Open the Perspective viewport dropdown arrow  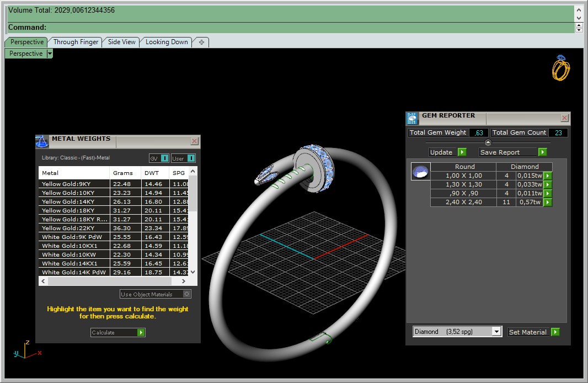[x=50, y=54]
